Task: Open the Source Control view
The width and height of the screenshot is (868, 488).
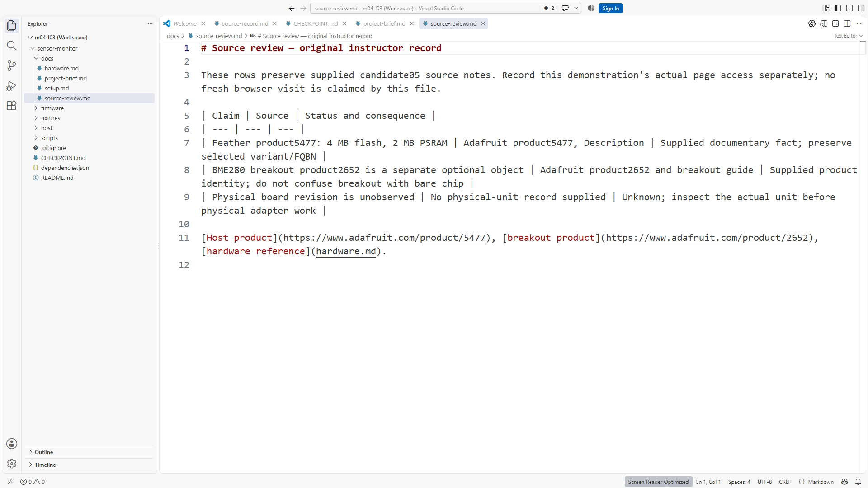Action: (12, 66)
